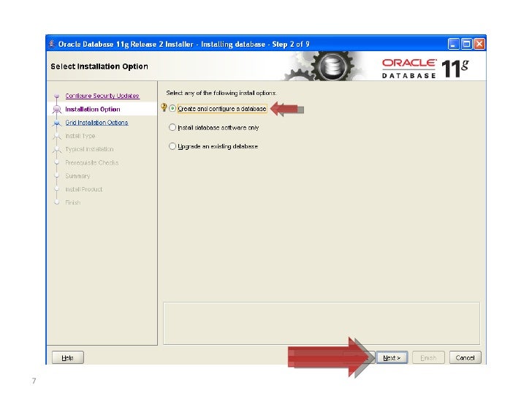Image resolution: width=532 pixels, height=399 pixels.
Task: Click the Help button
Action: [67, 357]
